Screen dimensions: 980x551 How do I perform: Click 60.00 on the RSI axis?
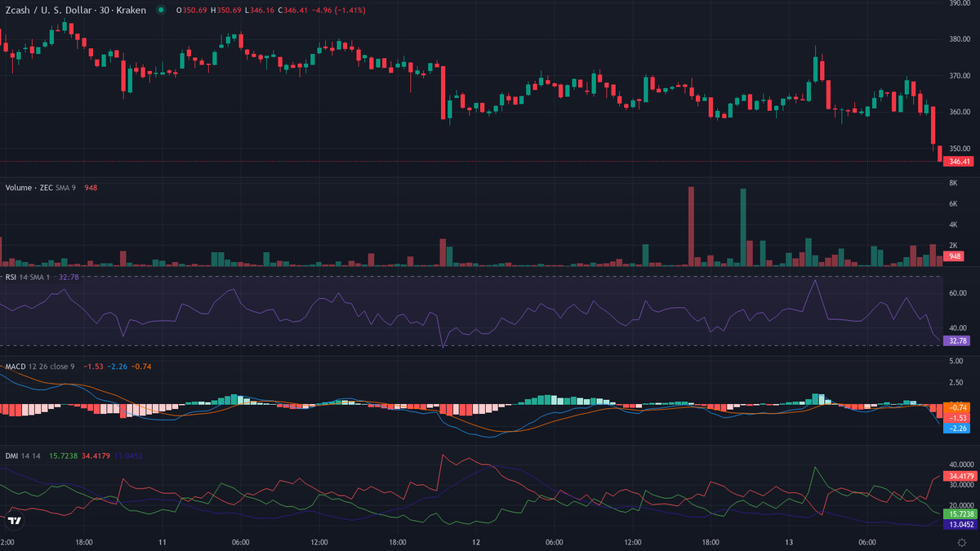coord(956,292)
